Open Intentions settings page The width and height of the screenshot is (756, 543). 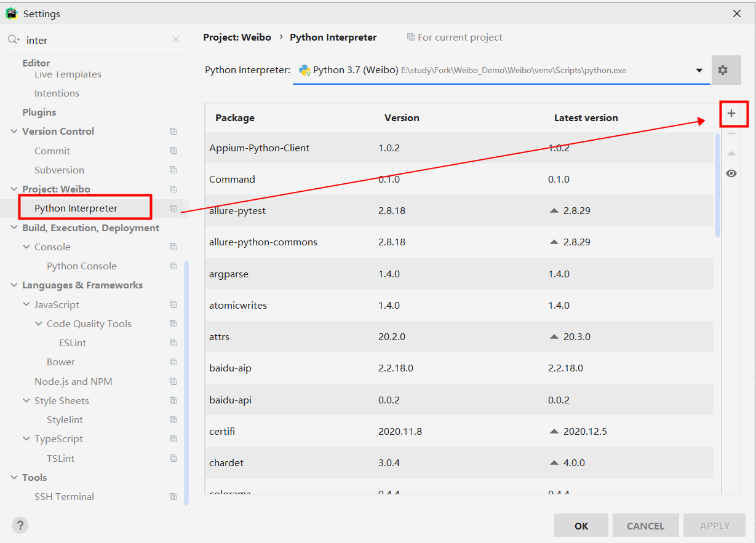point(57,93)
